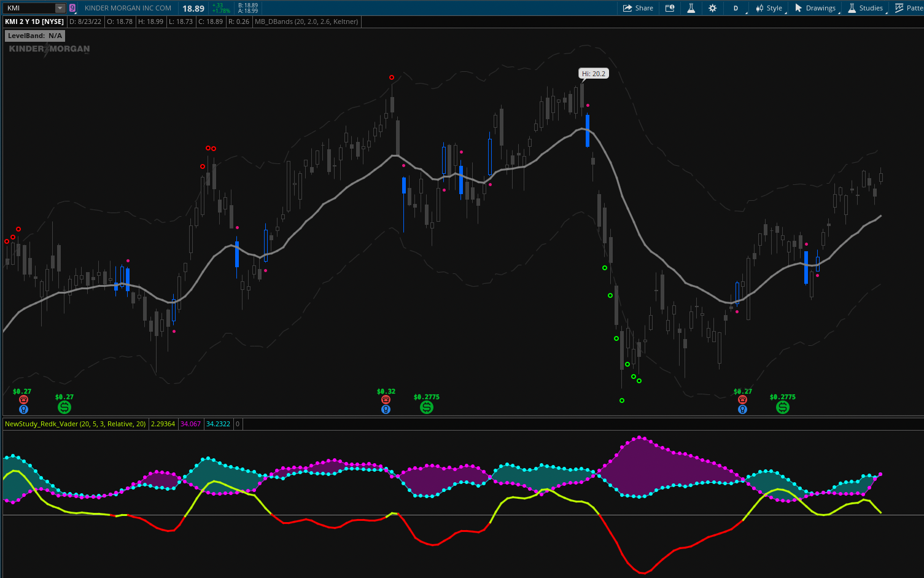Click the first green dividend icon labeled $0.2775
Image resolution: width=924 pixels, height=578 pixels.
point(427,407)
